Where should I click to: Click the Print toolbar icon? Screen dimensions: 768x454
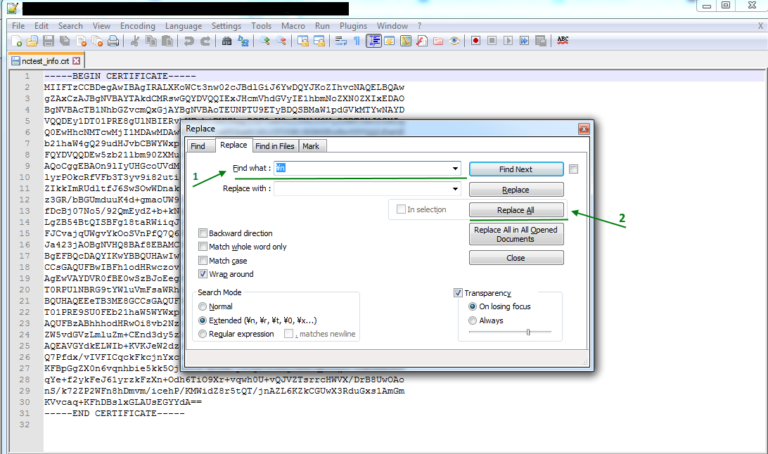(113, 41)
